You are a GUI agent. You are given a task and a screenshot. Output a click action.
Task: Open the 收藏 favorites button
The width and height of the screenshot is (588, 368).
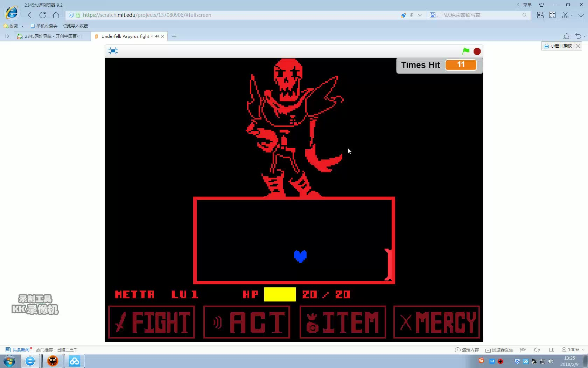(x=11, y=26)
